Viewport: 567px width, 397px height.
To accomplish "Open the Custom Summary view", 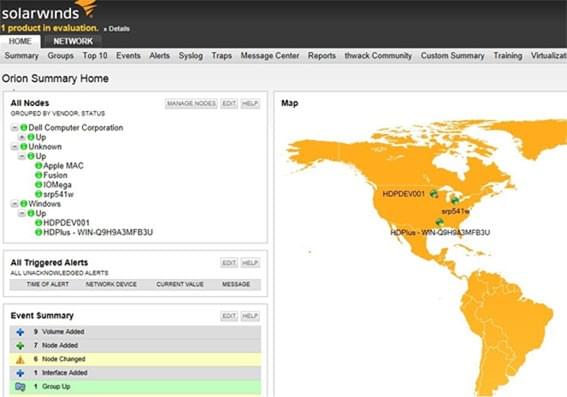I will (452, 56).
